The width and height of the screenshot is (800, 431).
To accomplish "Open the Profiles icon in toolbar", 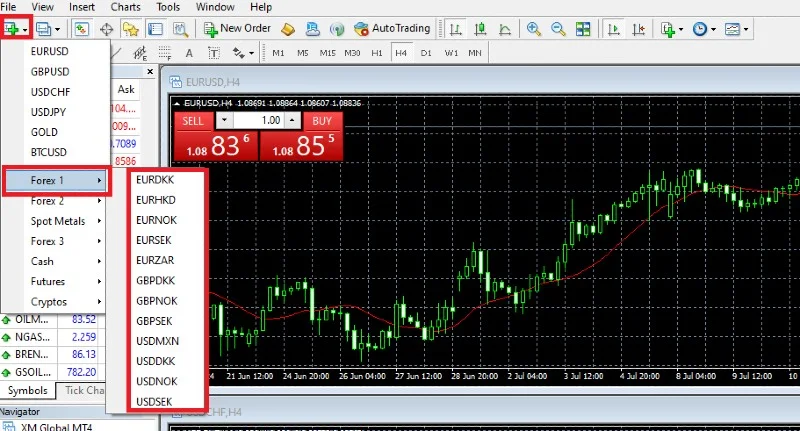I will [43, 29].
